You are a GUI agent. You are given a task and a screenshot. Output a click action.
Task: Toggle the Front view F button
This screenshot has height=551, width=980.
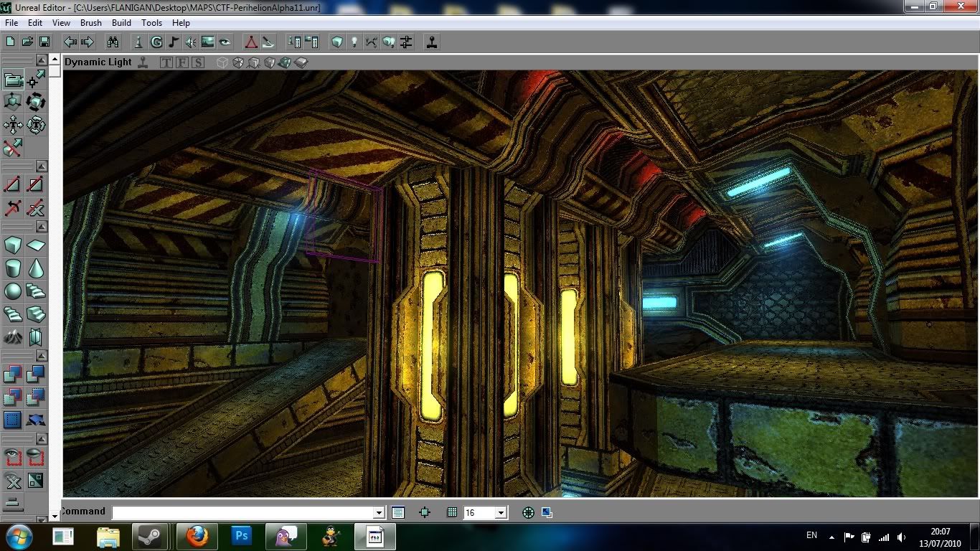[182, 62]
